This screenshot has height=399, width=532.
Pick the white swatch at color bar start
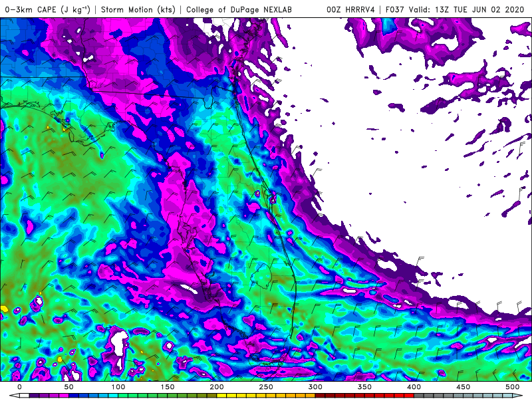tap(25, 396)
